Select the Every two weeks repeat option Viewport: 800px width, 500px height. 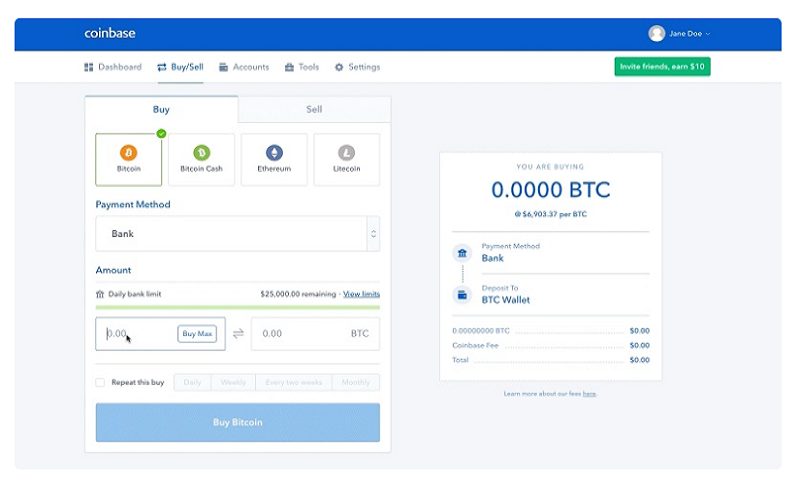[294, 382]
